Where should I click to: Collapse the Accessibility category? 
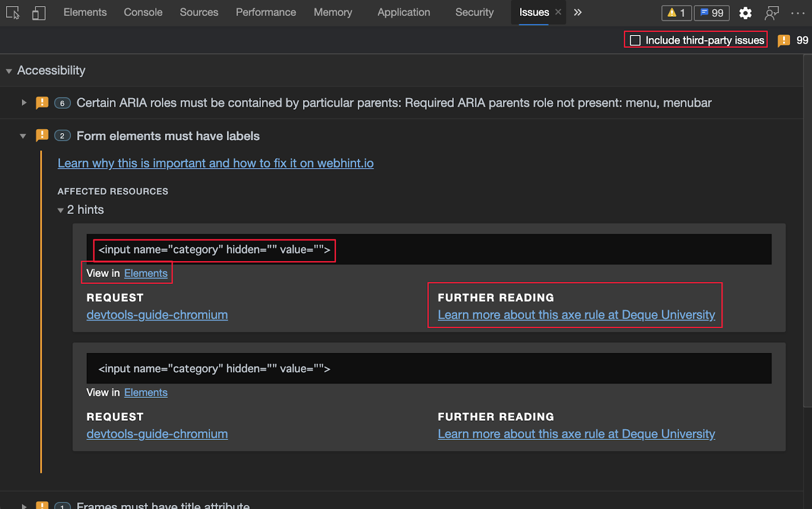9,71
